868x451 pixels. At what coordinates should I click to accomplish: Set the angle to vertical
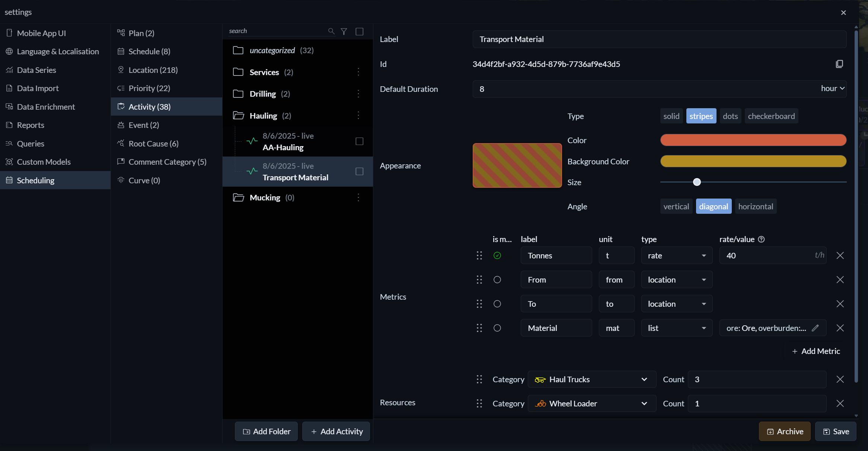click(676, 206)
